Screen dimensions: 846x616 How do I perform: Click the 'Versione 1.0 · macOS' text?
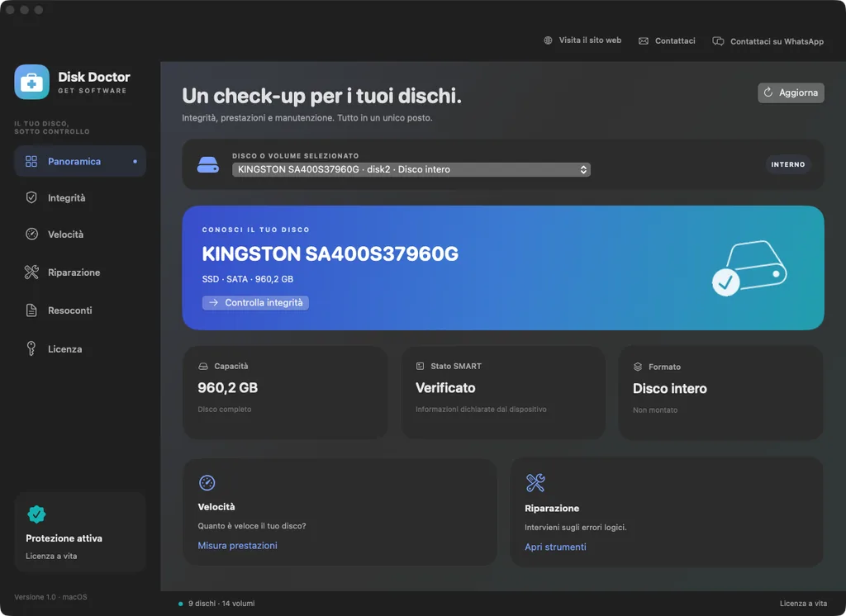coord(50,597)
